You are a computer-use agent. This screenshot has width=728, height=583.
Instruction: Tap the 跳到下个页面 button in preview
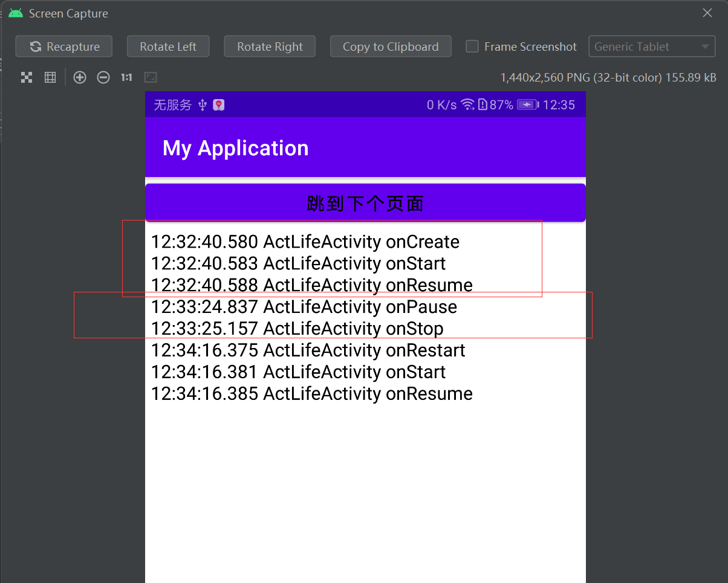(365, 203)
